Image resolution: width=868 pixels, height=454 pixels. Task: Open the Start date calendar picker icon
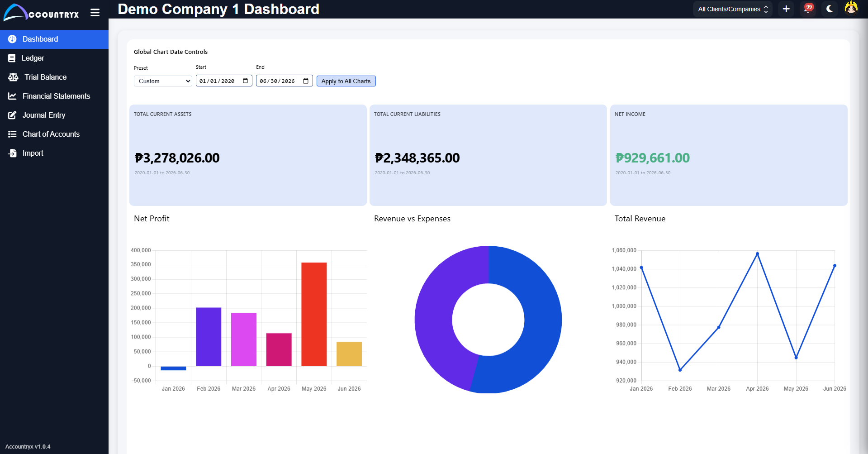coord(246,81)
